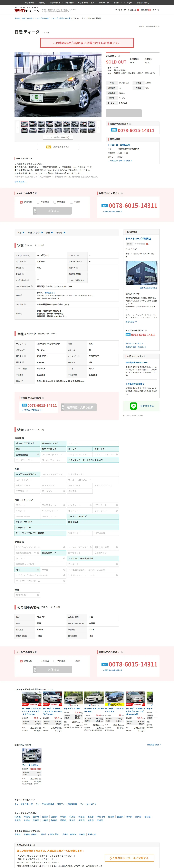Open the この車のWEB見積り link

pyautogui.click(x=135, y=384)
